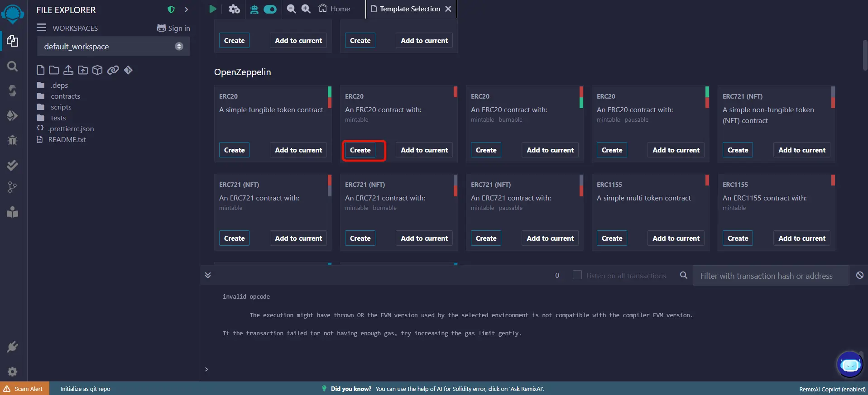Open the File Explorer sidebar icon
Viewport: 868px width, 395px height.
tap(13, 41)
